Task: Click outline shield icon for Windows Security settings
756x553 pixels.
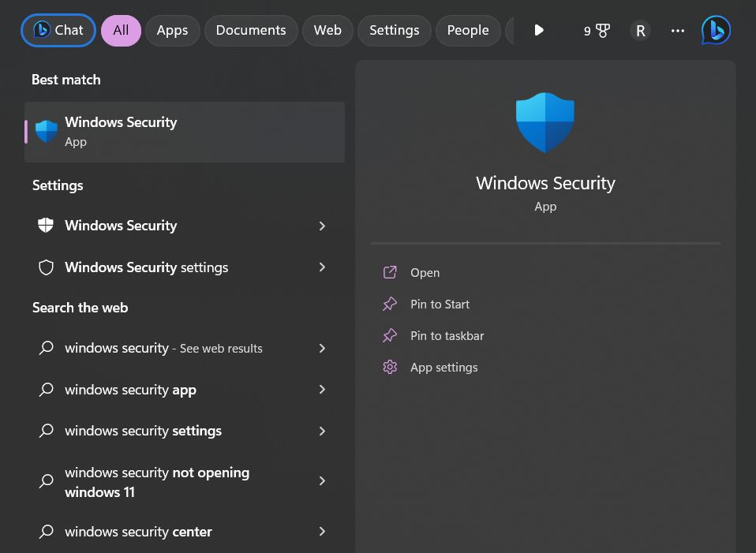Action: [46, 267]
